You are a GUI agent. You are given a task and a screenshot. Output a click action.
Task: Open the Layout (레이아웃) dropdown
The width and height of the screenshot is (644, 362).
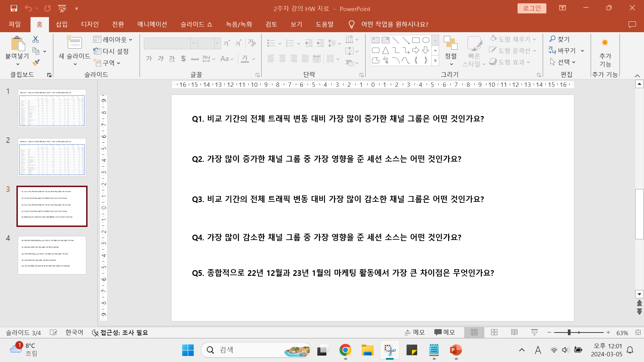(x=113, y=40)
